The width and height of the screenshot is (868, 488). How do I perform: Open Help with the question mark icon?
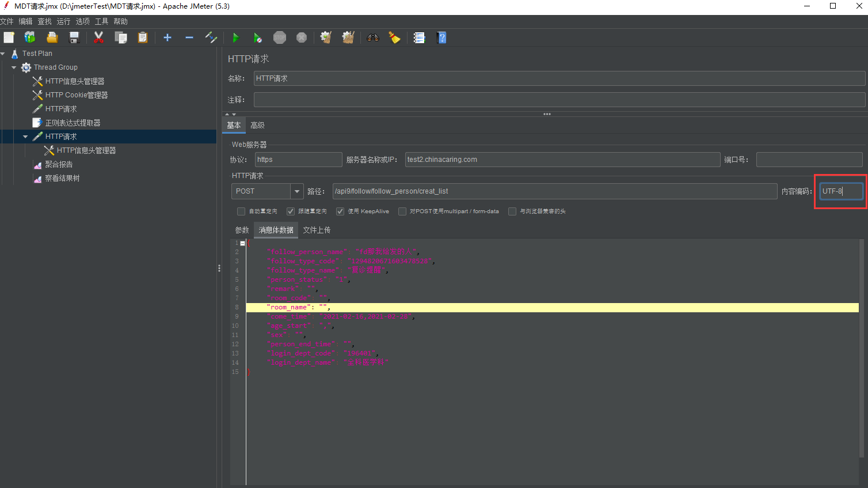(441, 37)
